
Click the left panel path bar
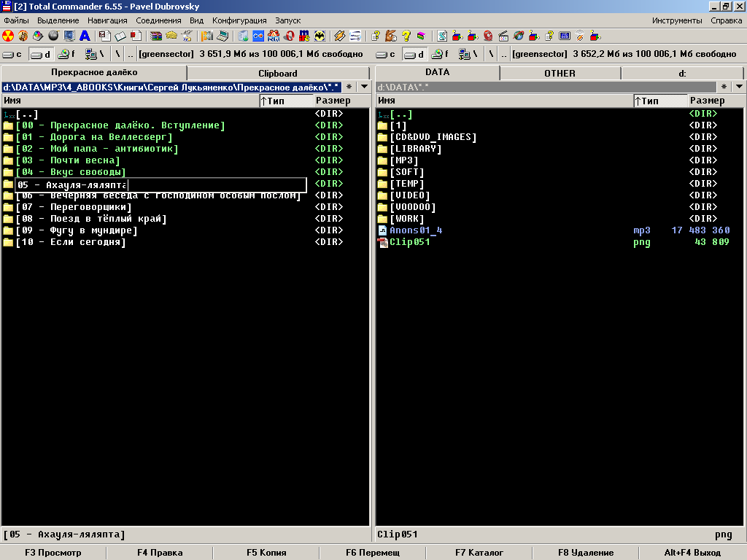coord(171,87)
